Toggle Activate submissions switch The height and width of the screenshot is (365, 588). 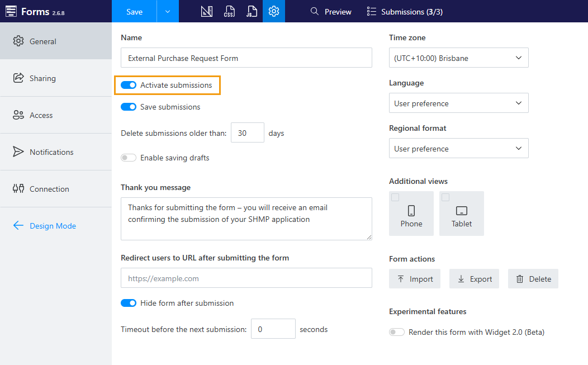(x=129, y=86)
